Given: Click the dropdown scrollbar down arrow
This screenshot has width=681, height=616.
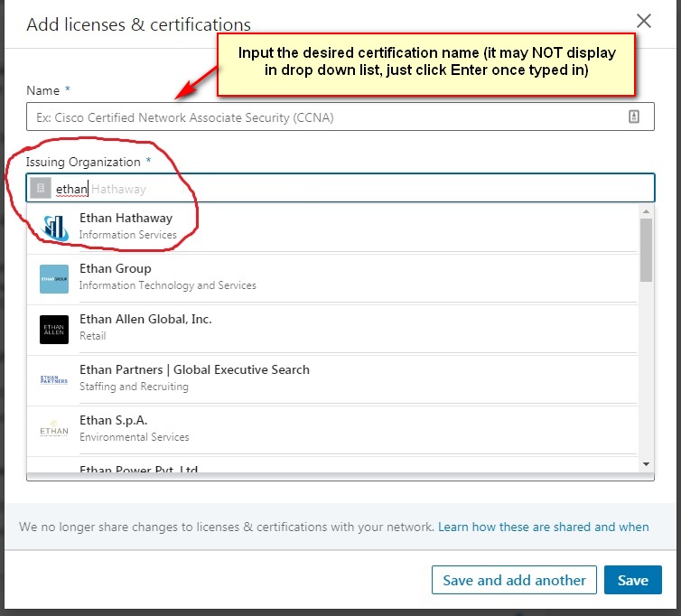Looking at the screenshot, I should tap(647, 464).
